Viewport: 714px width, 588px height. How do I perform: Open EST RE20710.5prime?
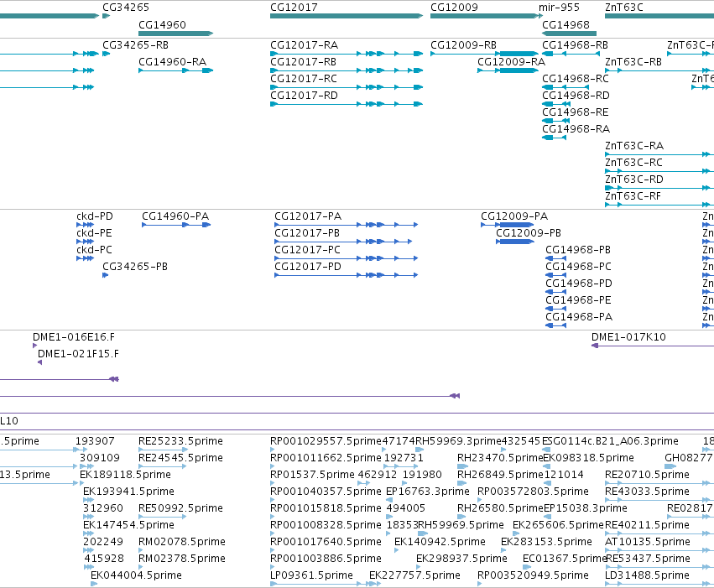(647, 475)
